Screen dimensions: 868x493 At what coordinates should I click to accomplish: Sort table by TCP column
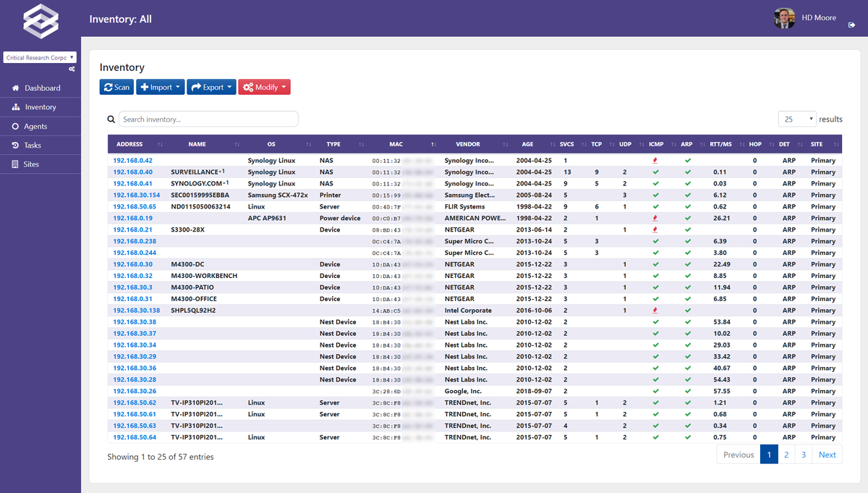602,144
